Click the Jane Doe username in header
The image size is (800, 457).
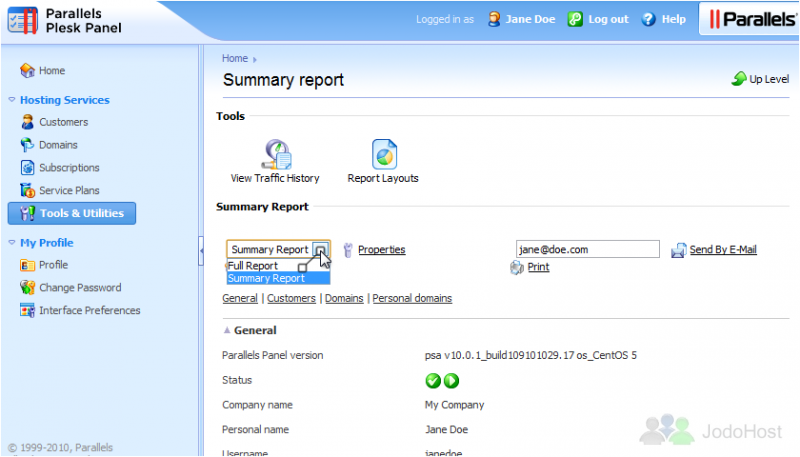530,19
